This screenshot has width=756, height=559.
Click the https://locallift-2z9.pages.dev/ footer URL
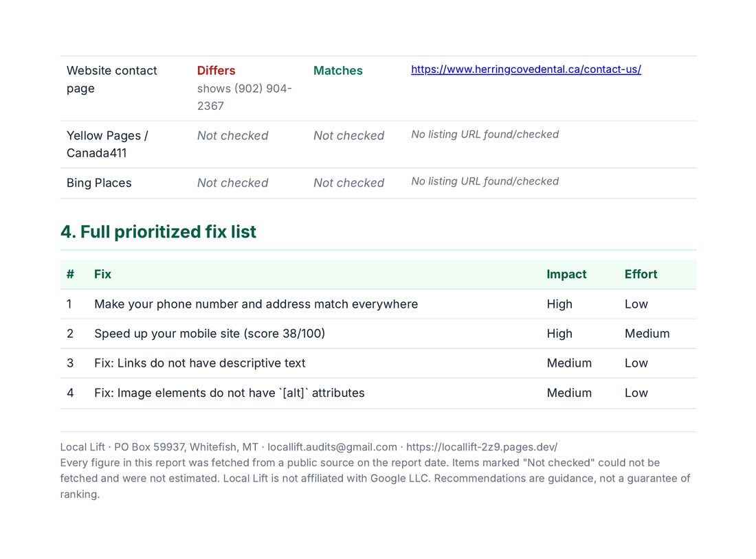tap(482, 447)
